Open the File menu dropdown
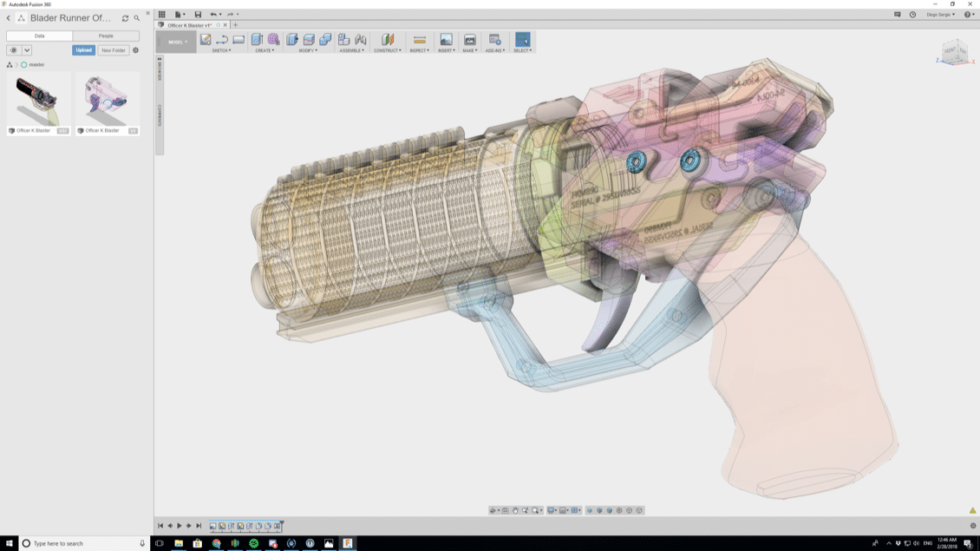Image resolution: width=980 pixels, height=551 pixels. coord(180,15)
